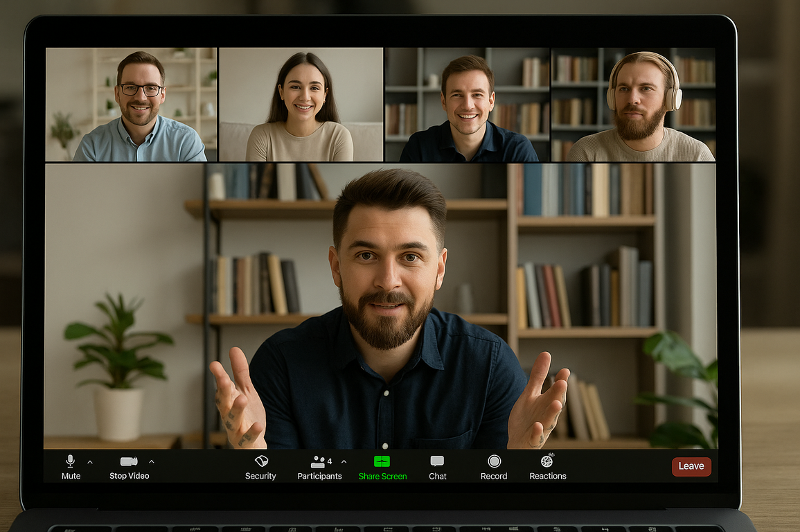Click the "Stop Video" label text

(x=129, y=476)
